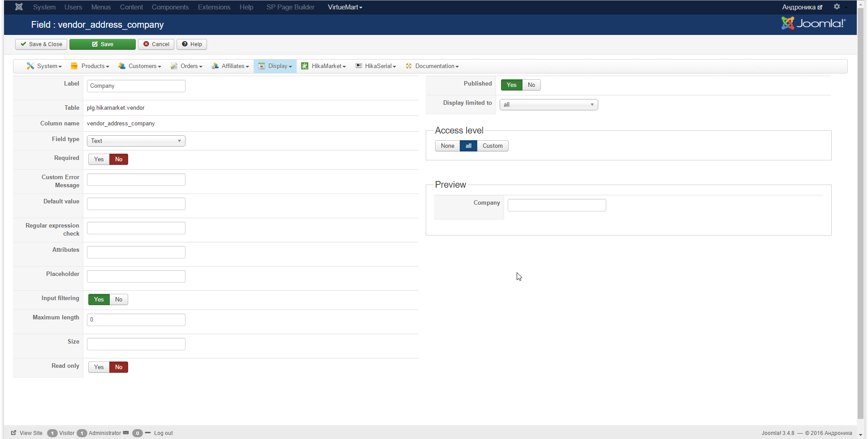Viewport: 868px width, 439px height.
Task: Click the View Site external link icon
Action: click(x=14, y=433)
